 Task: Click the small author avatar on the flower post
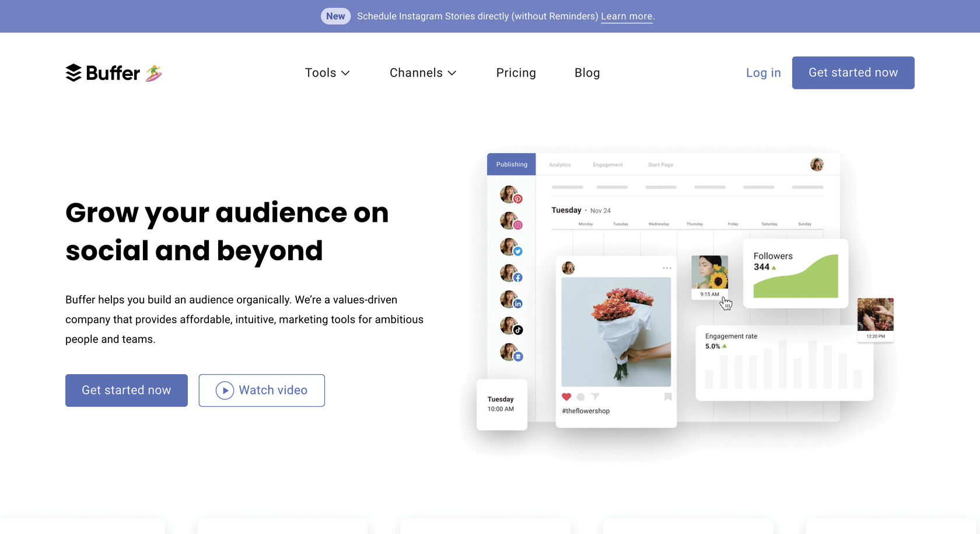[x=568, y=268]
